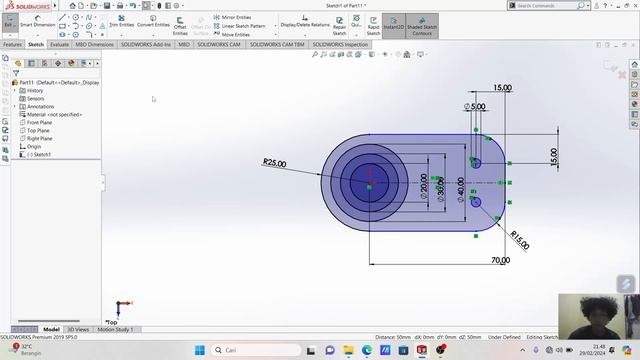The height and width of the screenshot is (360, 640).
Task: Click the Home icon in the top toolbar
Action: [x=72, y=6]
